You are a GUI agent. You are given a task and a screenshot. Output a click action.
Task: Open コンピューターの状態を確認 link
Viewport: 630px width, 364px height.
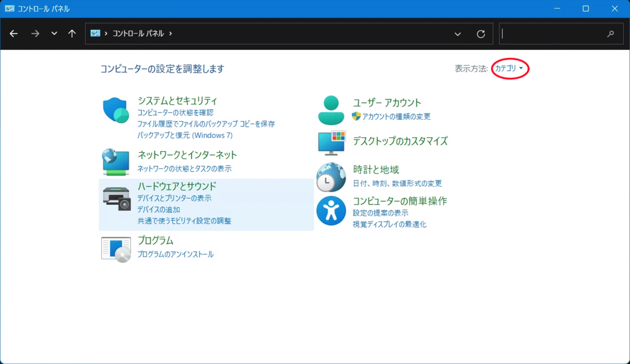pos(175,112)
